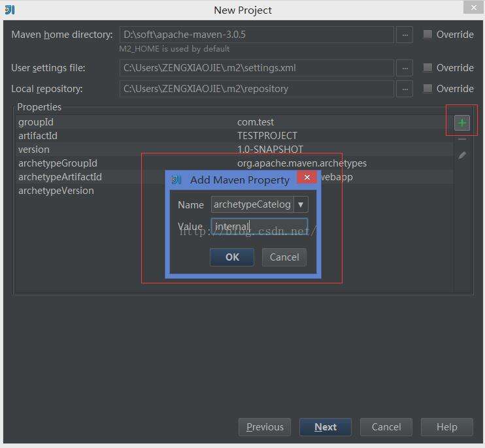Cancel the Add Maven Property dialog
The height and width of the screenshot is (448, 485).
284,257
